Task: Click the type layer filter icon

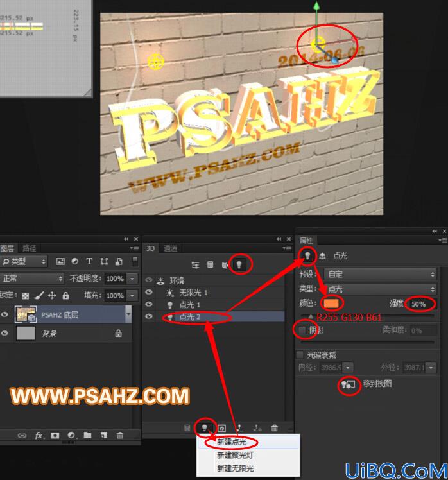Action: 89,261
